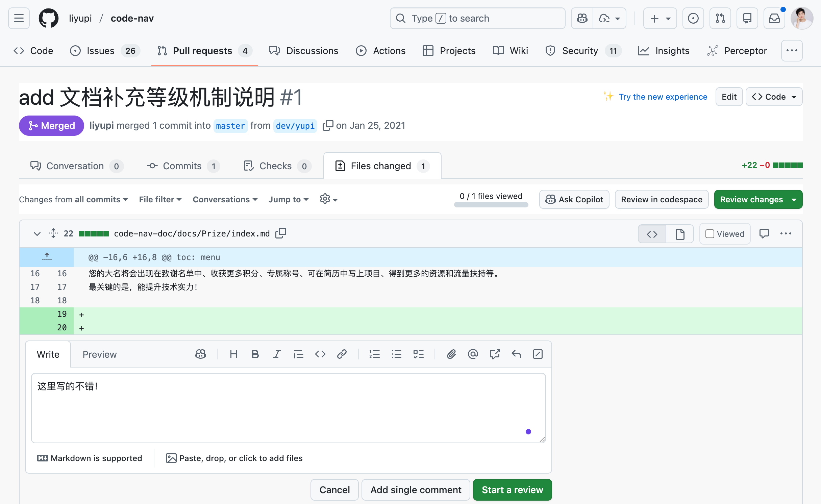The width and height of the screenshot is (821, 504).
Task: Click the mention @ icon
Action: (473, 354)
